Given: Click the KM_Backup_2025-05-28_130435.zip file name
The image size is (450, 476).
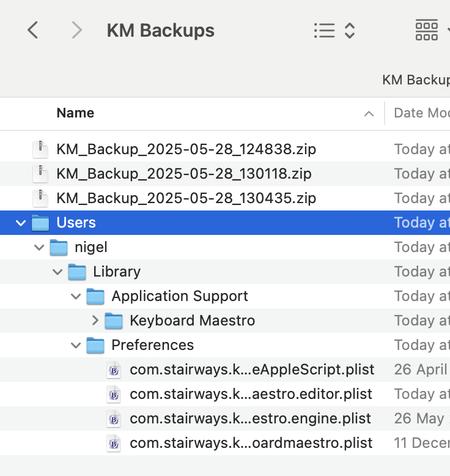Looking at the screenshot, I should 186,198.
